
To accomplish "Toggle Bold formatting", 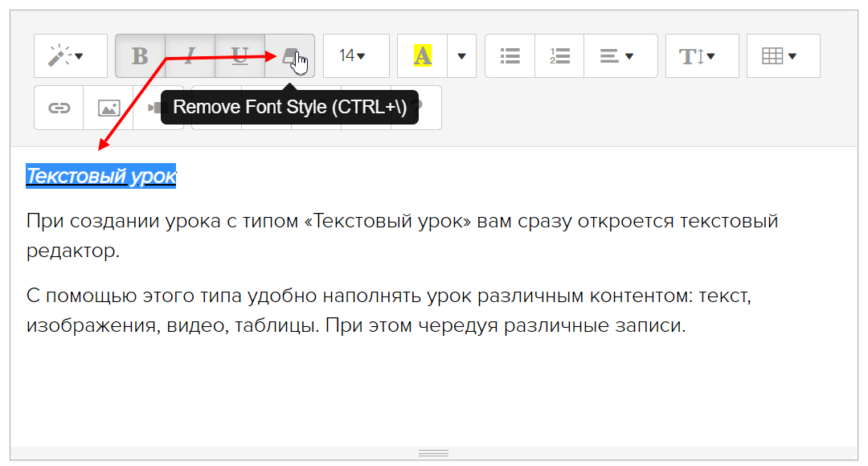I will click(x=140, y=56).
